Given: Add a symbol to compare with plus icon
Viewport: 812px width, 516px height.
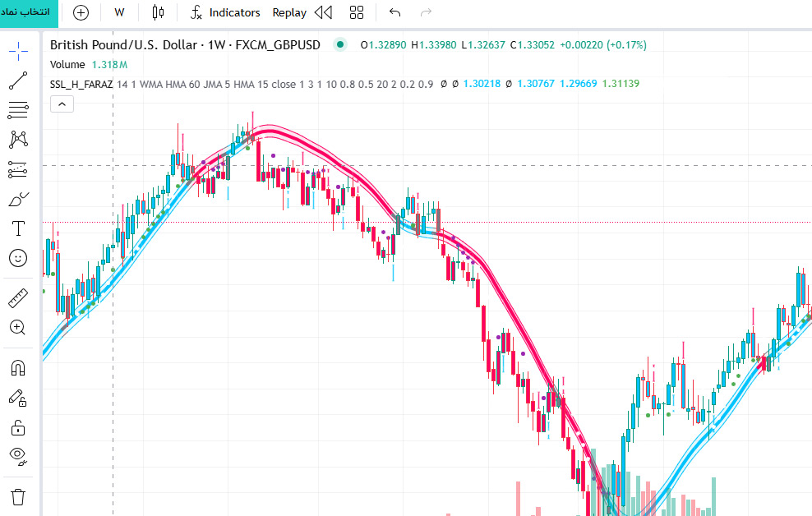Looking at the screenshot, I should (x=81, y=12).
